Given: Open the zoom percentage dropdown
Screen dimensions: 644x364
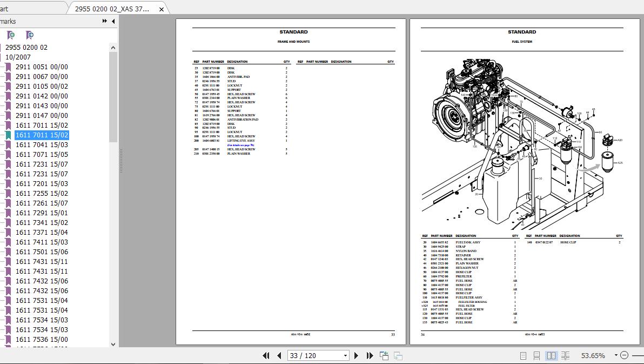Looking at the screenshot, I should point(616,355).
